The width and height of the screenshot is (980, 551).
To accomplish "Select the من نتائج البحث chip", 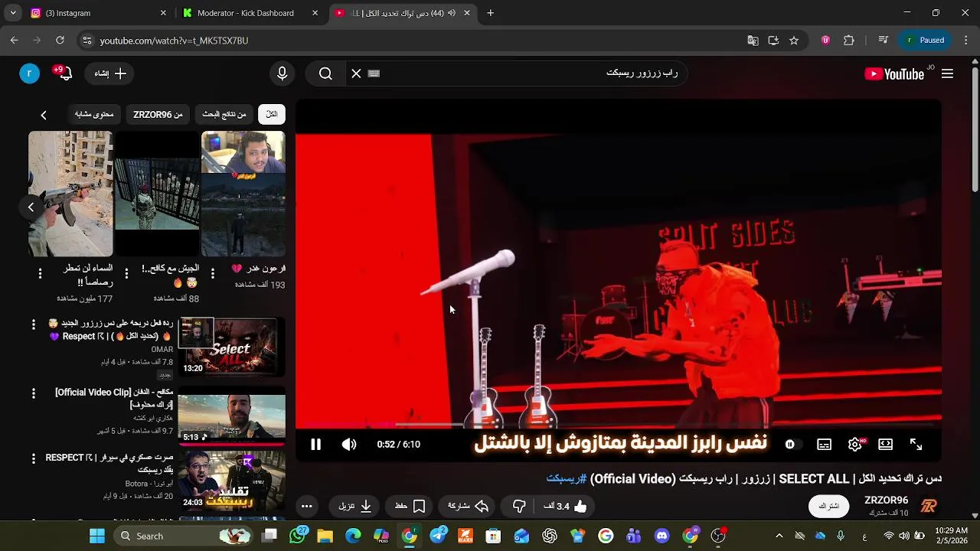I will click(224, 114).
